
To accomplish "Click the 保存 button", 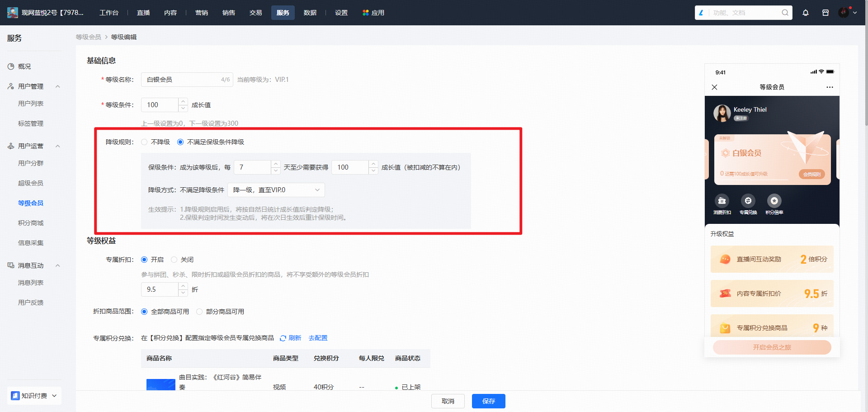I will pos(489,401).
